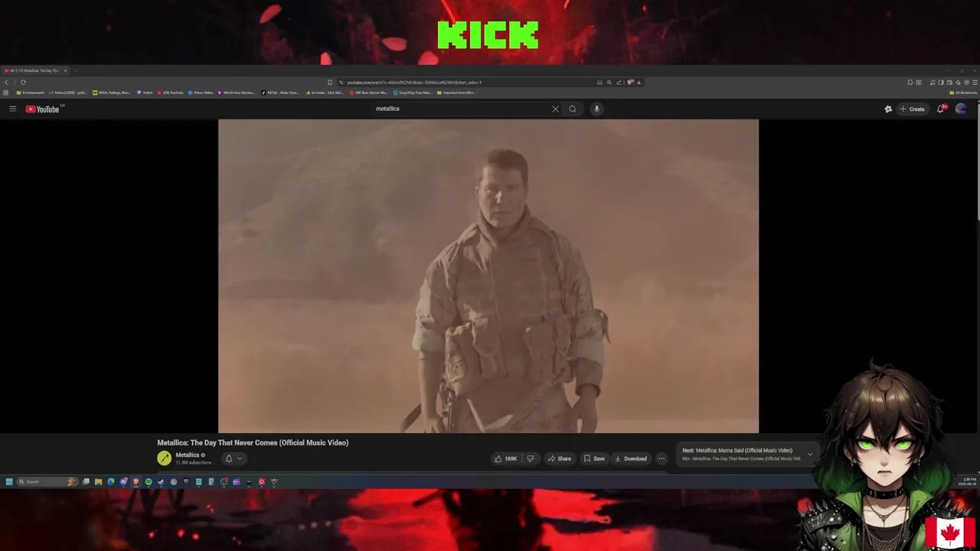Open more actions three-dot menu
The width and height of the screenshot is (980, 551).
click(x=661, y=458)
